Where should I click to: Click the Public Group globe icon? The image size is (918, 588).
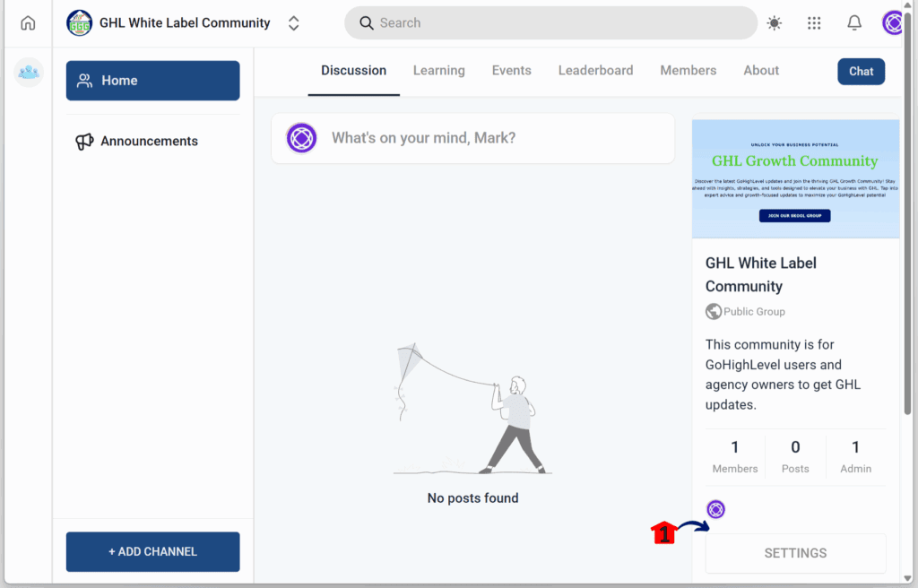click(713, 311)
